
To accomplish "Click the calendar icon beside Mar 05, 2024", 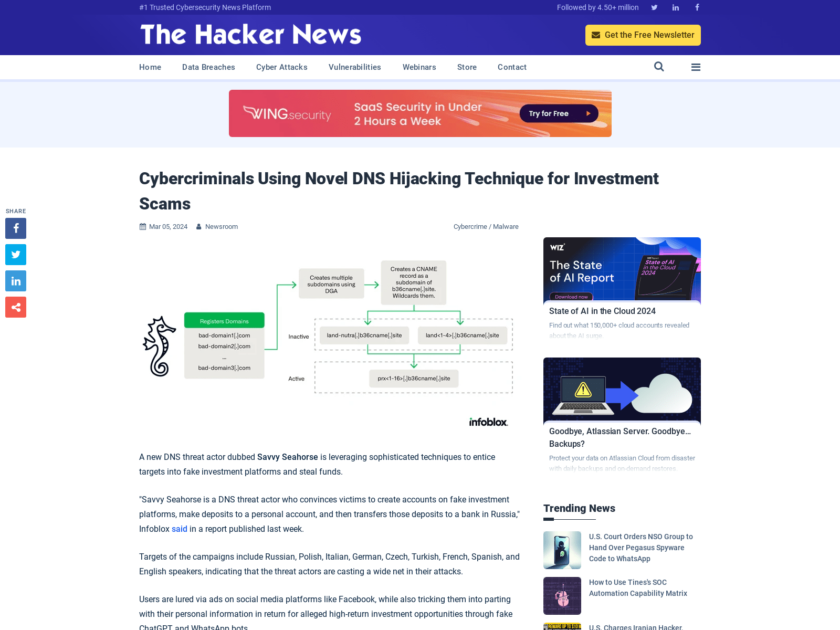I will coord(143,227).
